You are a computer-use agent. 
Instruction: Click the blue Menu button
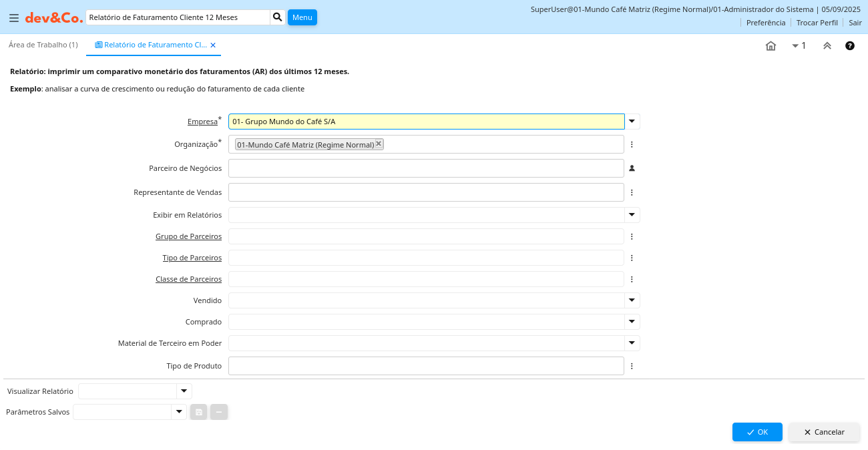tap(302, 17)
